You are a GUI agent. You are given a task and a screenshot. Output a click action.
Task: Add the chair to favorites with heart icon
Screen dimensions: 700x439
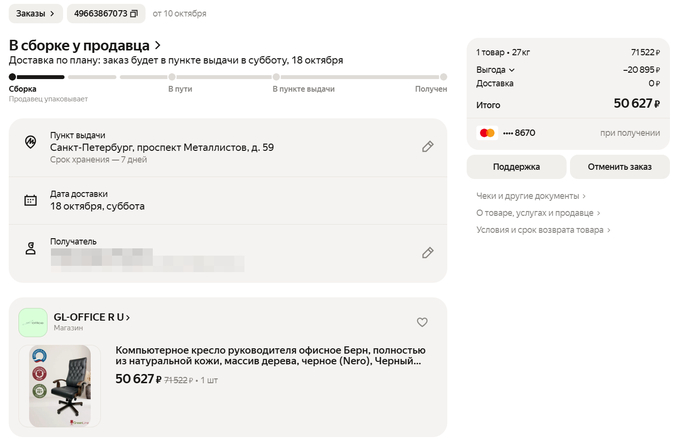pos(422,322)
